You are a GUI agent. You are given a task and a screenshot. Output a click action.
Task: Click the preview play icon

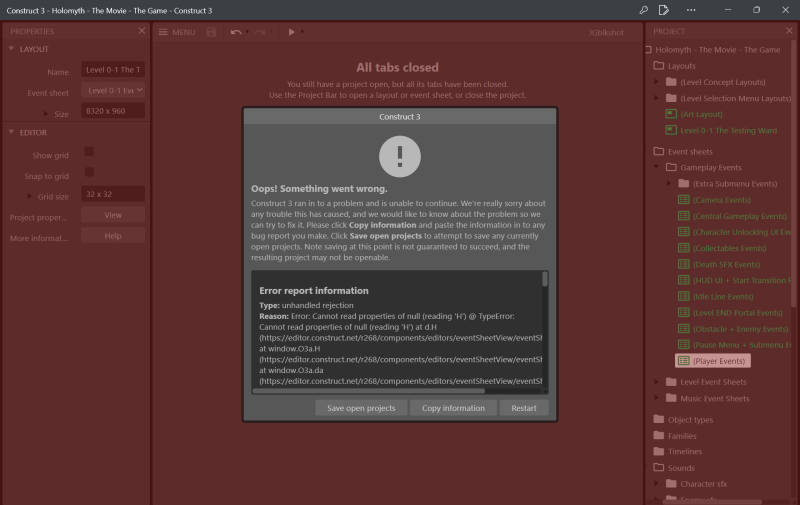291,32
